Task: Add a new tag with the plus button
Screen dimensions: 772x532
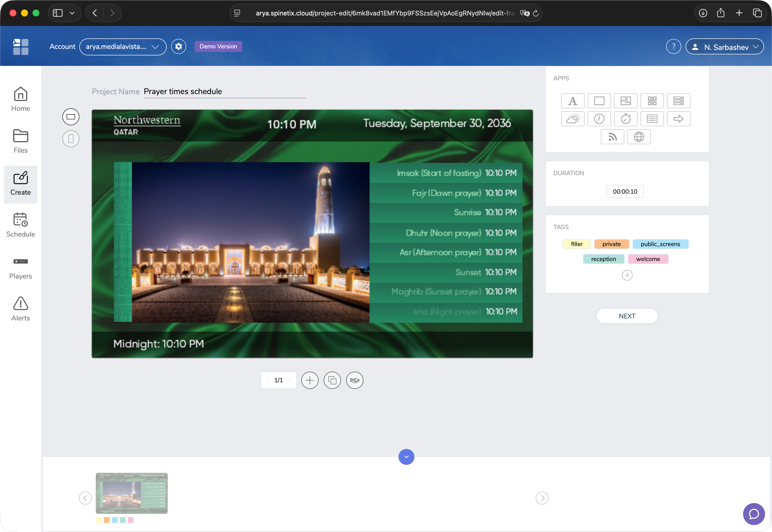Action: coord(627,275)
